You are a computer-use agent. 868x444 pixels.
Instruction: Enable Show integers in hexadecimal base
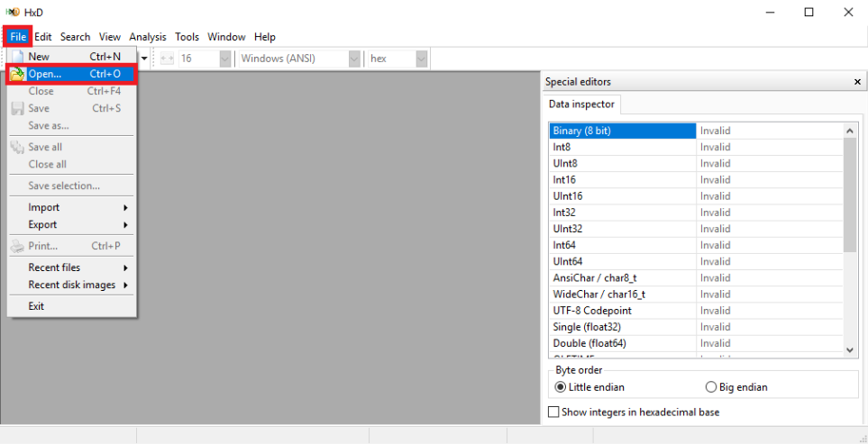[554, 412]
